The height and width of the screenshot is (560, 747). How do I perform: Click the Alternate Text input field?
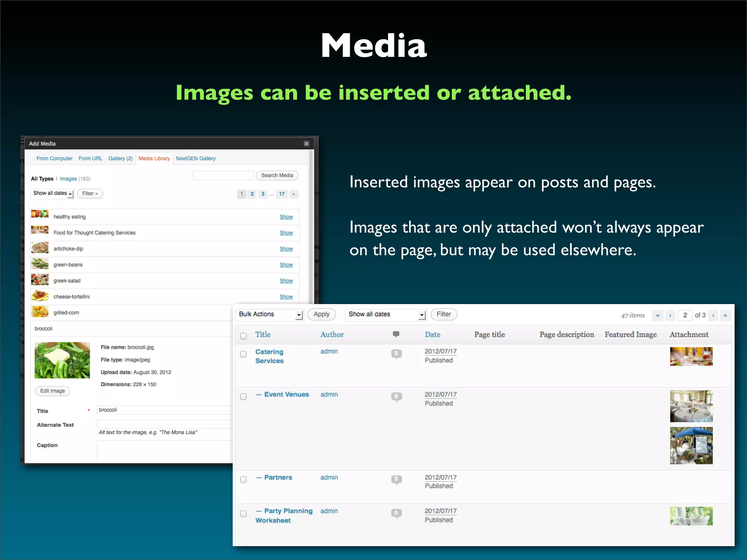click(x=165, y=424)
